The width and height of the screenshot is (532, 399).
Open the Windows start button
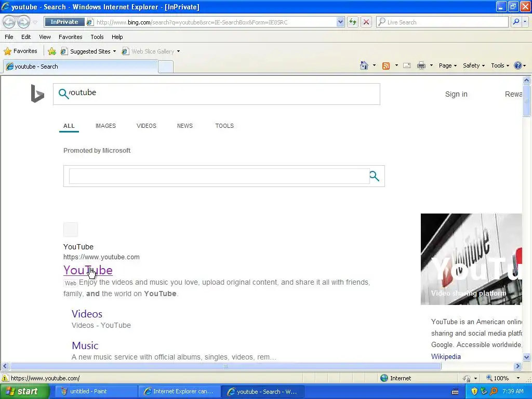tap(24, 392)
